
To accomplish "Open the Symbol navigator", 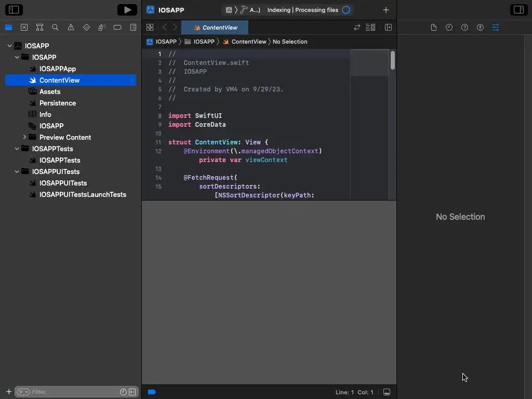I will click(x=39, y=28).
